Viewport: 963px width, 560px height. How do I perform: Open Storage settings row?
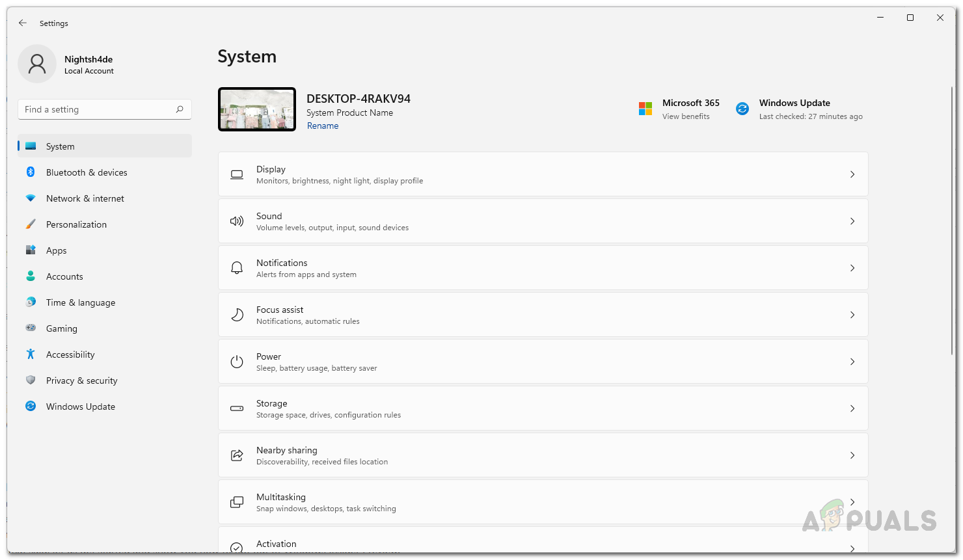[x=543, y=408]
